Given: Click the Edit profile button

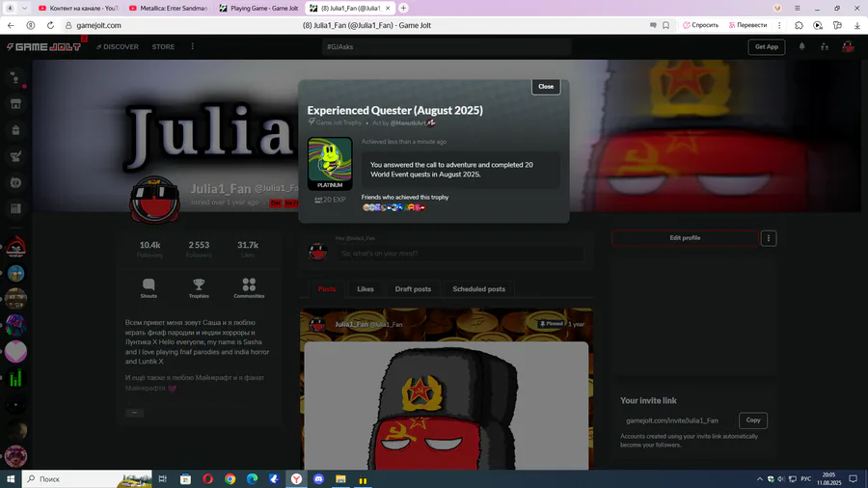Looking at the screenshot, I should (x=685, y=238).
